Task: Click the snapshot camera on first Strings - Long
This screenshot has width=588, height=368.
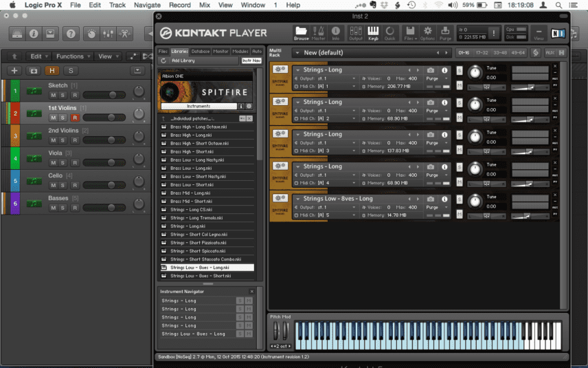Action: (x=431, y=70)
